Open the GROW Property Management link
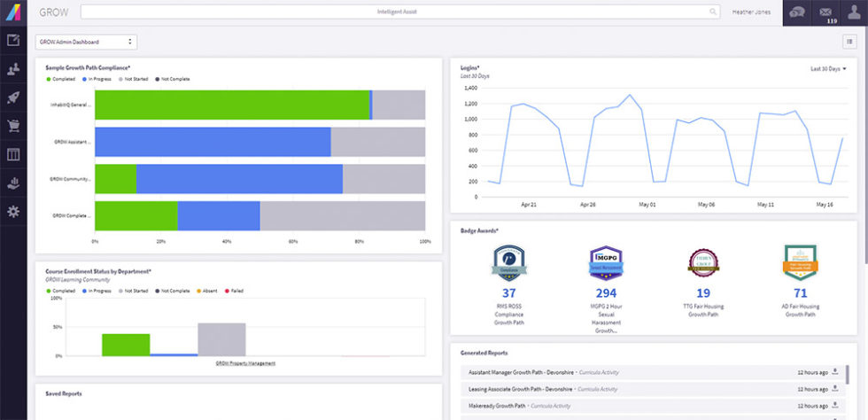Viewport: 868px width, 420px height. (x=245, y=363)
